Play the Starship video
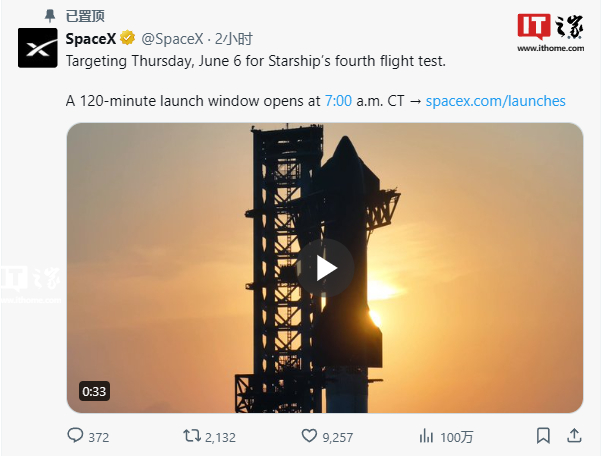Screen dimensions: 601x456 point(326,268)
